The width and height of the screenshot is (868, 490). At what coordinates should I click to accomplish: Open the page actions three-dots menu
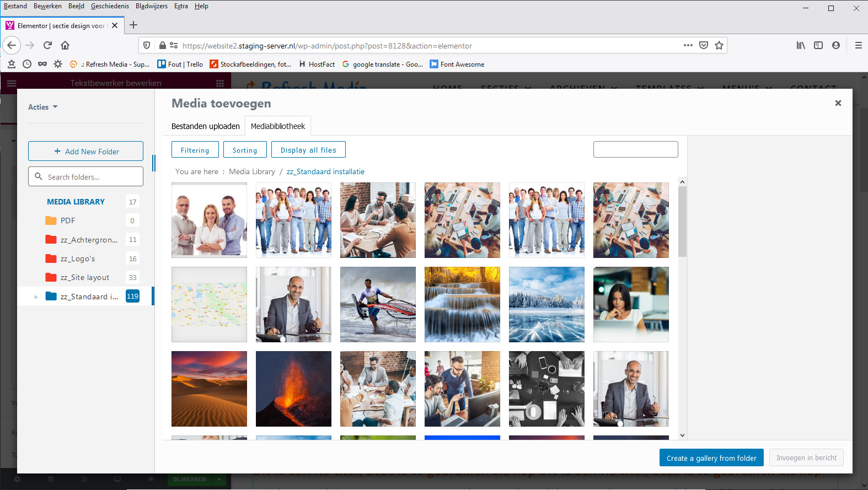coord(688,45)
